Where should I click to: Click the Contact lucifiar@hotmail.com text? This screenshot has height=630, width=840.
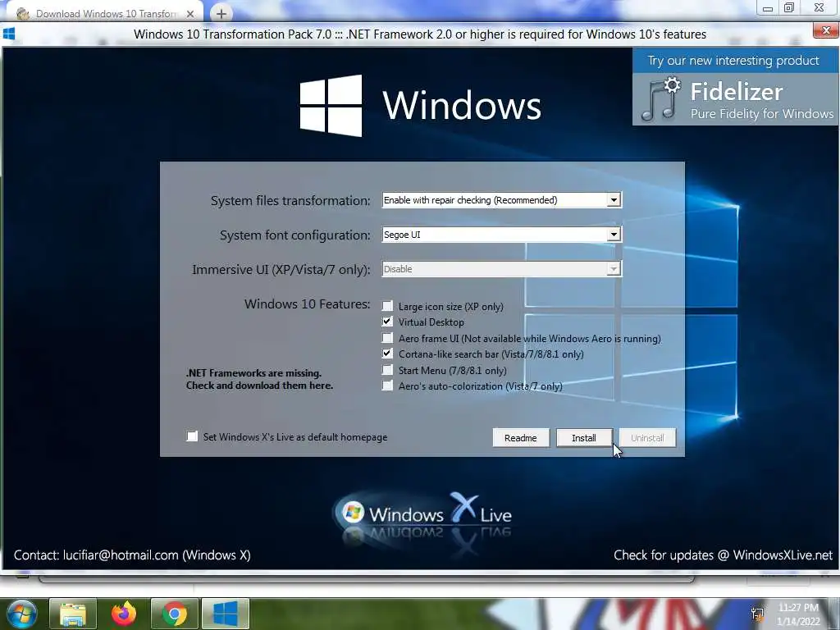[x=132, y=555]
